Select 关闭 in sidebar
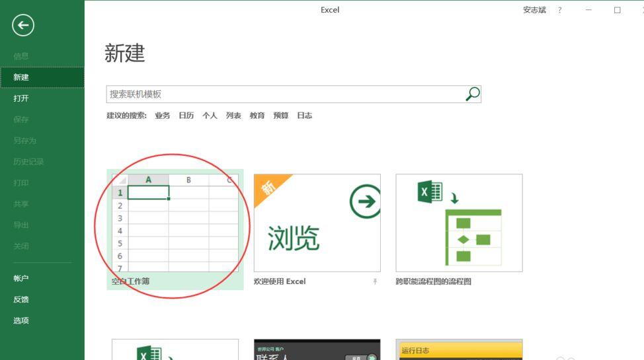Image resolution: width=644 pixels, height=360 pixels. [21, 246]
